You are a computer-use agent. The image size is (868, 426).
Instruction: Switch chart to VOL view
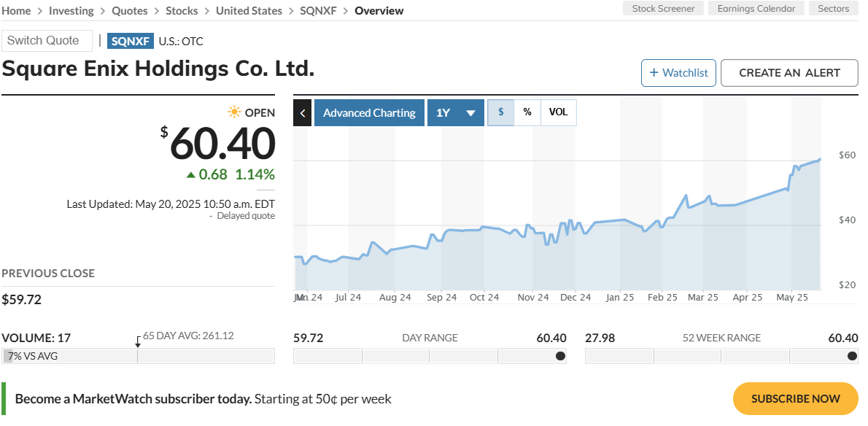click(559, 113)
